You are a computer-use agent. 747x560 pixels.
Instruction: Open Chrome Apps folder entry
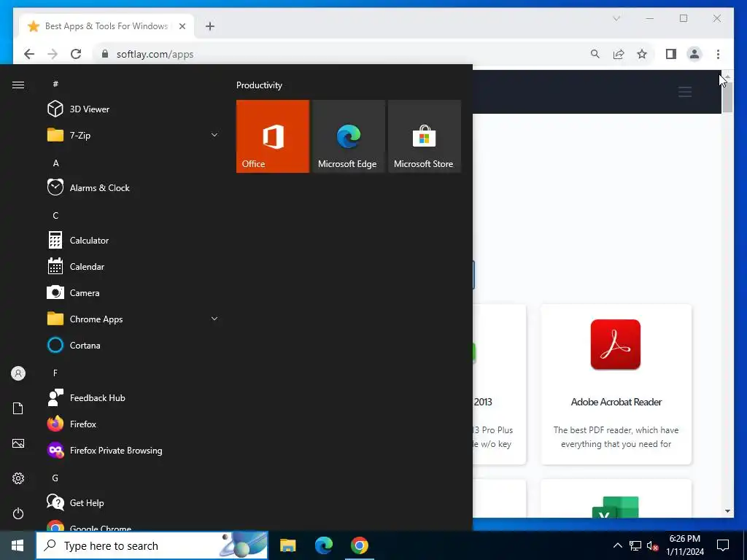pyautogui.click(x=133, y=319)
